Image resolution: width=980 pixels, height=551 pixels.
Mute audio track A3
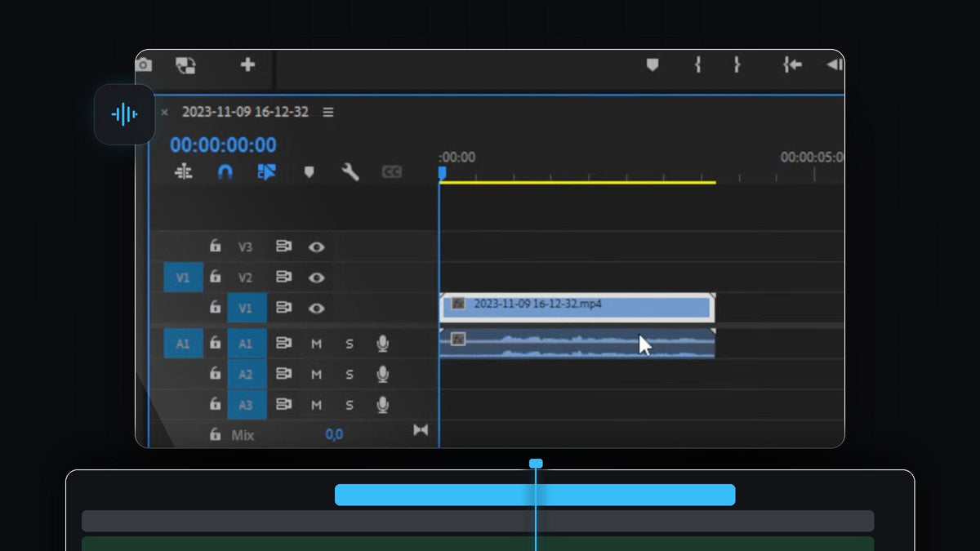pos(316,405)
